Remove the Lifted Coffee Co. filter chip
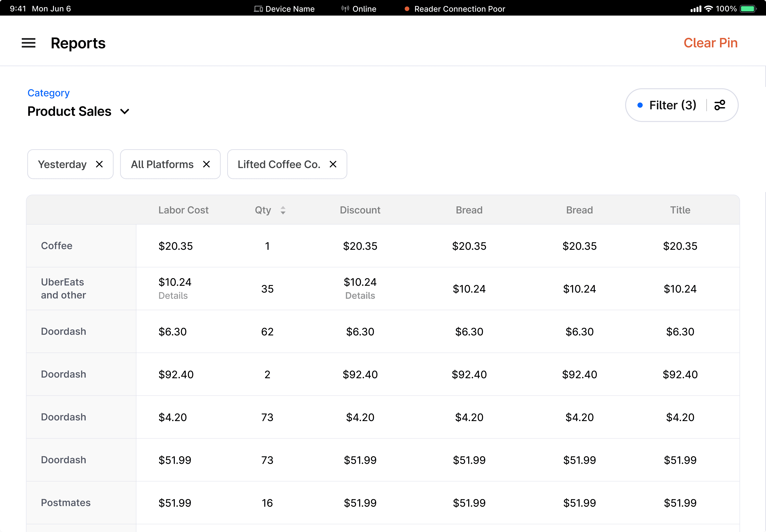This screenshot has height=532, width=766. pos(333,164)
